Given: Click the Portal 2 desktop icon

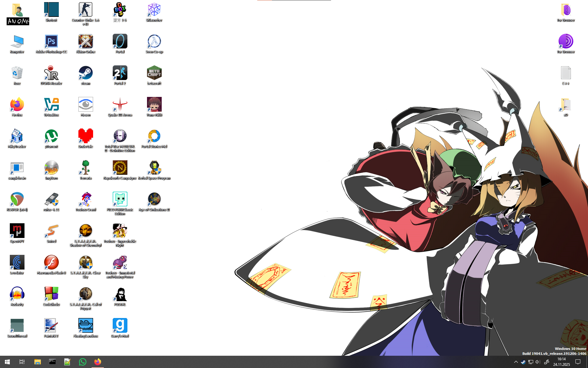Looking at the screenshot, I should click(x=120, y=73).
